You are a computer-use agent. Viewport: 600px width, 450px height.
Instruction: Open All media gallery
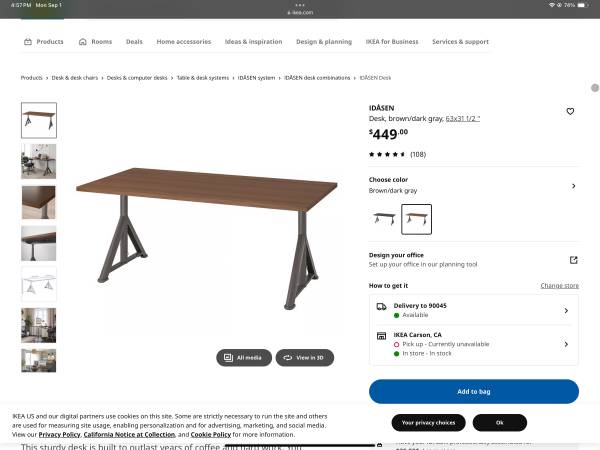244,357
